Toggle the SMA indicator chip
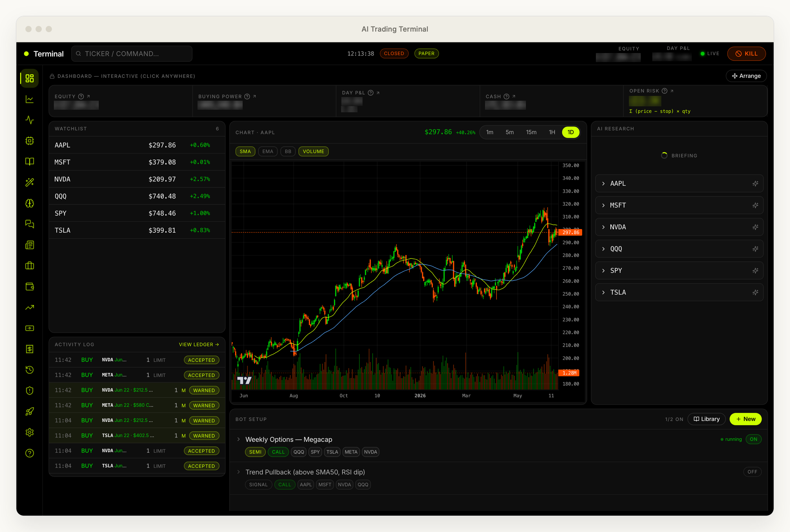 coord(245,151)
